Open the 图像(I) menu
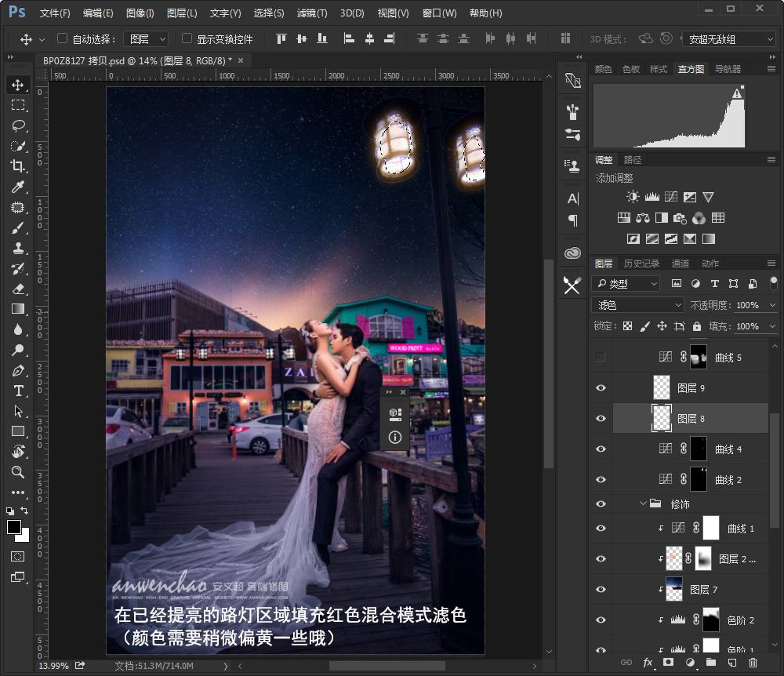The image size is (784, 676). click(140, 13)
